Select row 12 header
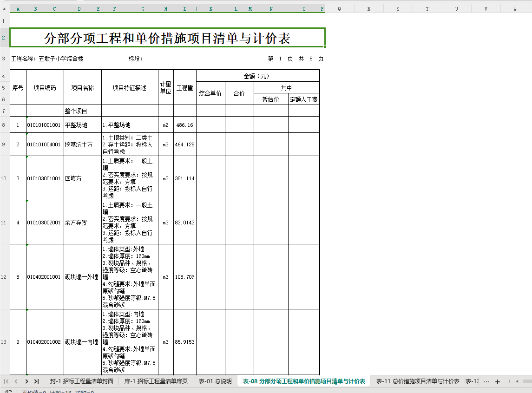This screenshot has width=532, height=393. click(x=4, y=277)
